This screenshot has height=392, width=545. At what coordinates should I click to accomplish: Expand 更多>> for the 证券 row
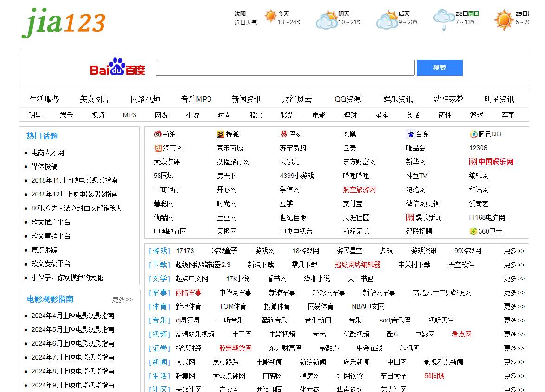coord(514,348)
